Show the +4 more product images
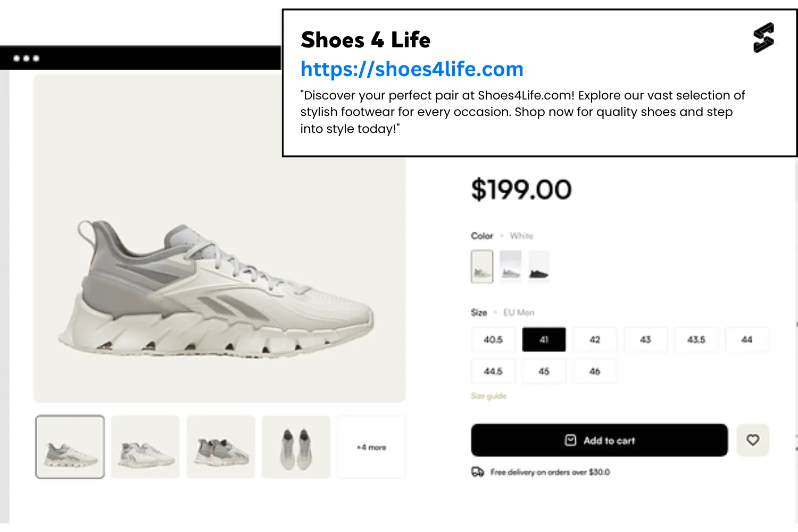The height and width of the screenshot is (532, 798). 371,447
